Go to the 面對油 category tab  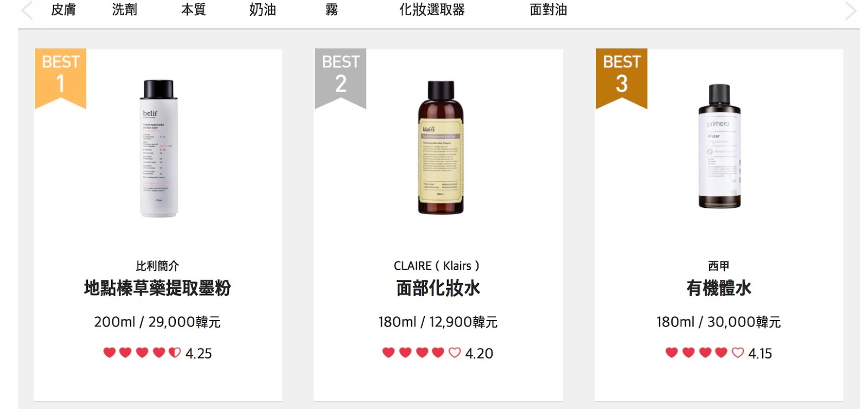[548, 10]
